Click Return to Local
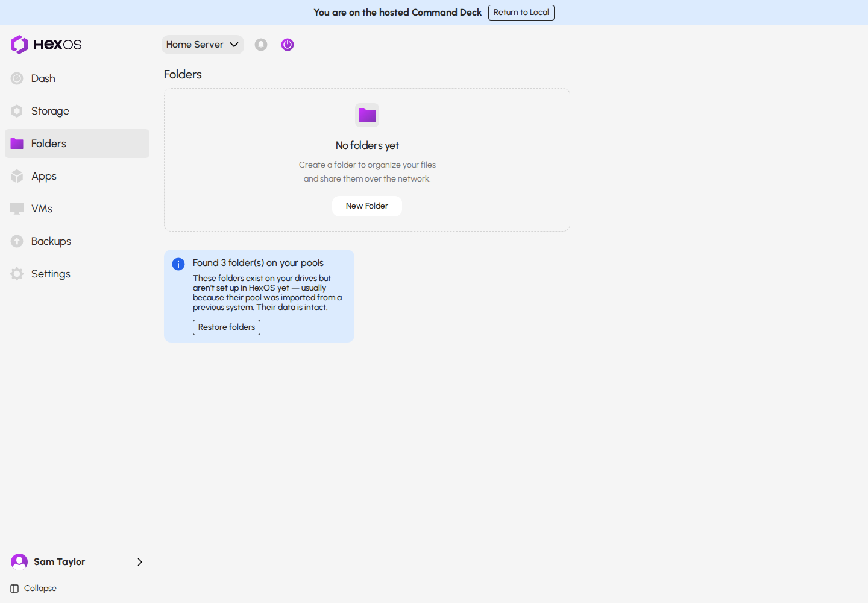Screen dimensions: 868x603 pyautogui.click(x=521, y=13)
